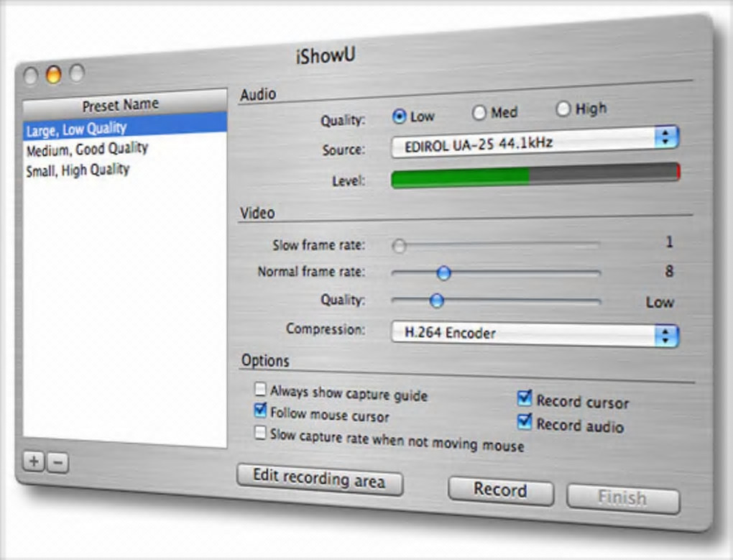Remove selected preset with minus button
Screen dimensions: 733x560
point(57,463)
